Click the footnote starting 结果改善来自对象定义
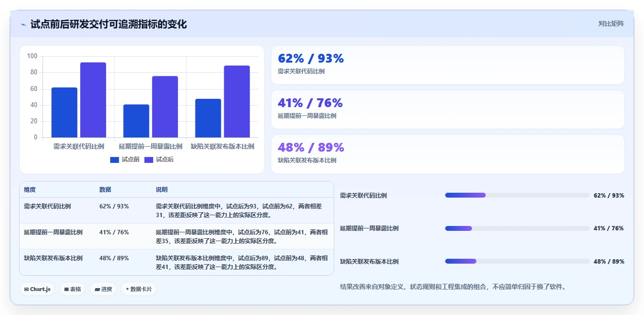 (x=454, y=287)
